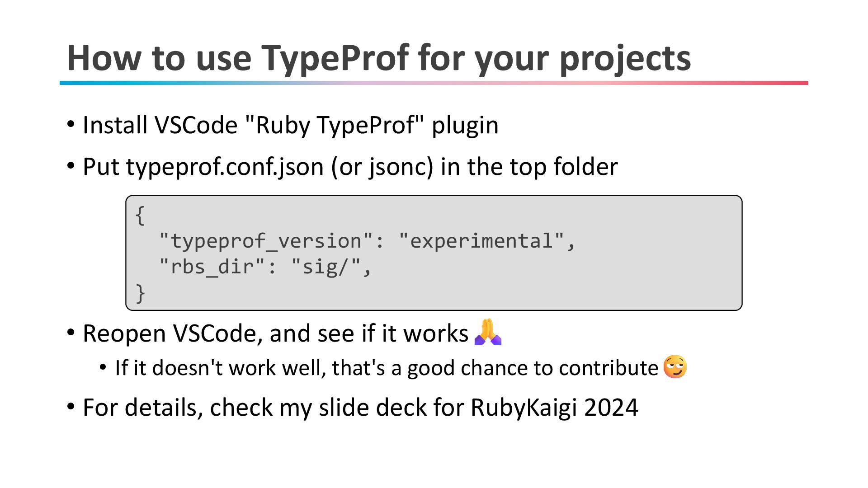Click the opening curly brace in code

(140, 215)
